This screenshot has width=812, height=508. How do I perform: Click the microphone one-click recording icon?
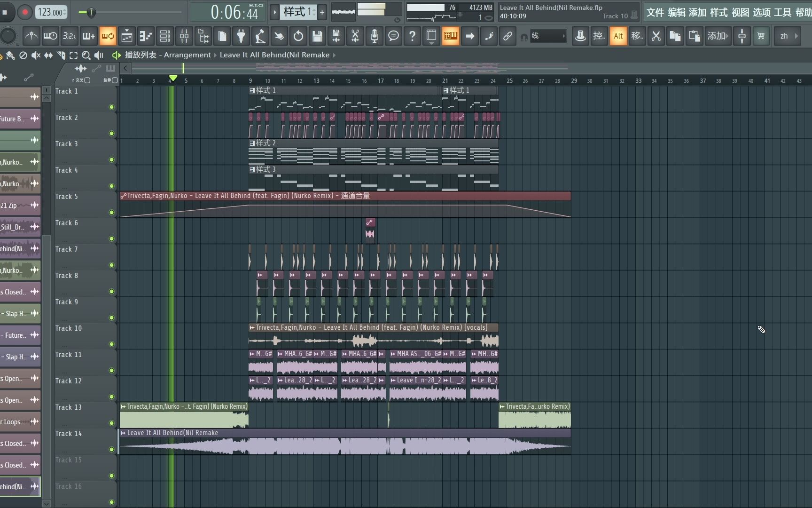coord(375,36)
